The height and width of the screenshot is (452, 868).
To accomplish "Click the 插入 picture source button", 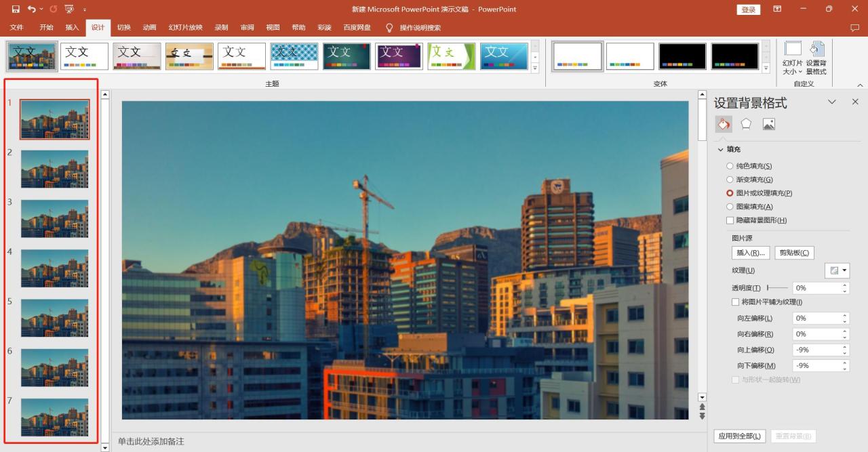I will pyautogui.click(x=750, y=253).
